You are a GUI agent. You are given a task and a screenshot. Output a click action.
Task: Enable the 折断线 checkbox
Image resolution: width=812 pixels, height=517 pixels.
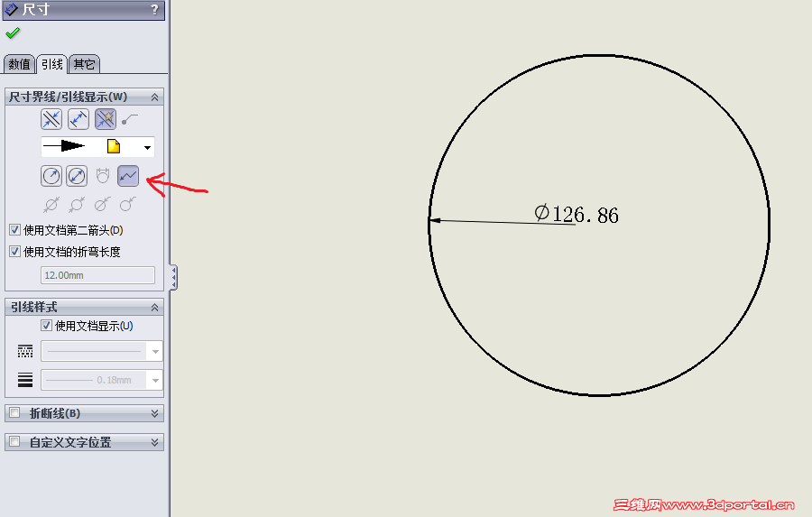pyautogui.click(x=14, y=413)
